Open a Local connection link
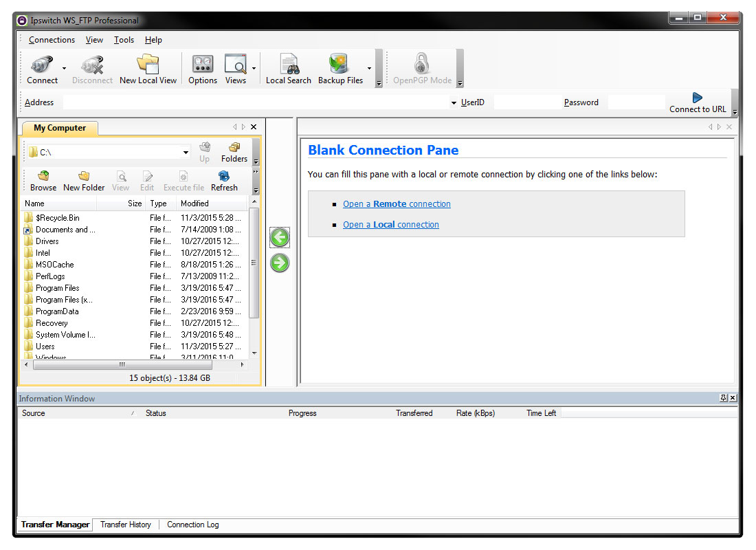756x550 pixels. 391,225
